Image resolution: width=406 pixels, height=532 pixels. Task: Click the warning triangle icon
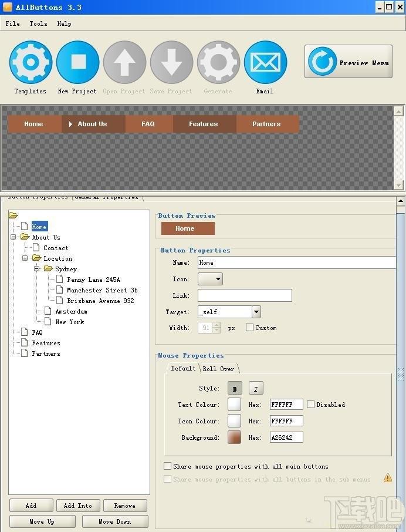click(388, 478)
